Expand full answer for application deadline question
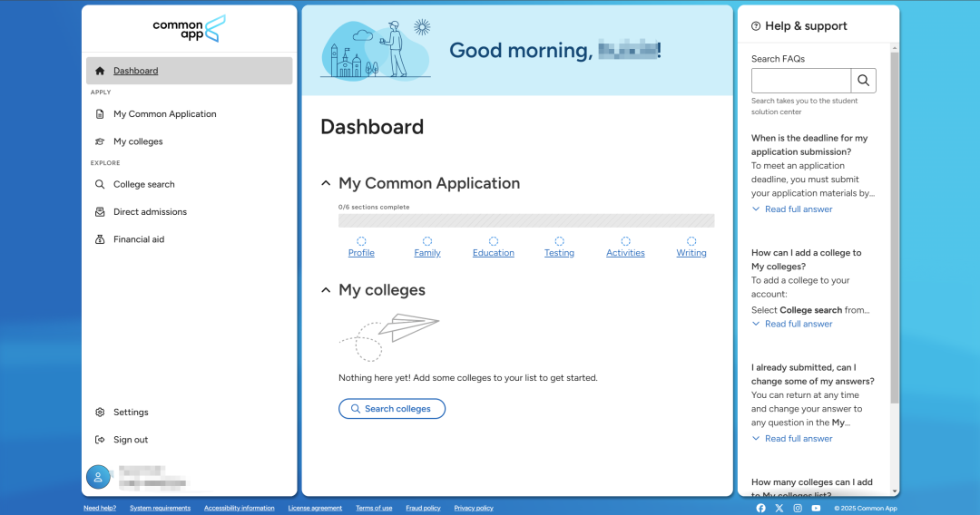Viewport: 980px width, 515px height. click(792, 209)
